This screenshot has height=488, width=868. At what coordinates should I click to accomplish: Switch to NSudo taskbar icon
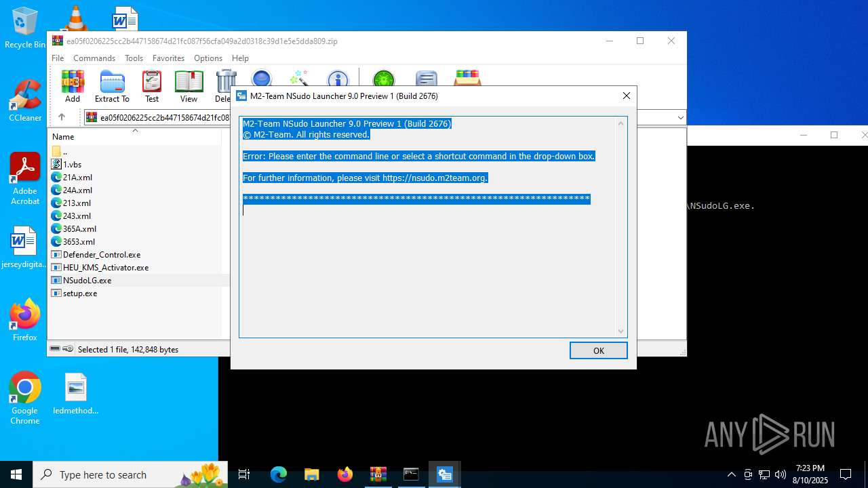(x=444, y=474)
